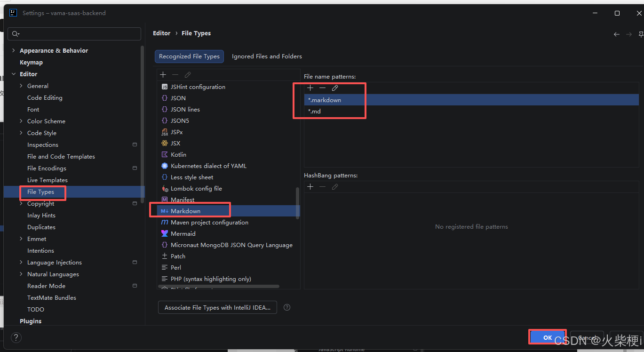644x352 pixels.
Task: Switch to Recognized File Types tab
Action: tap(189, 56)
